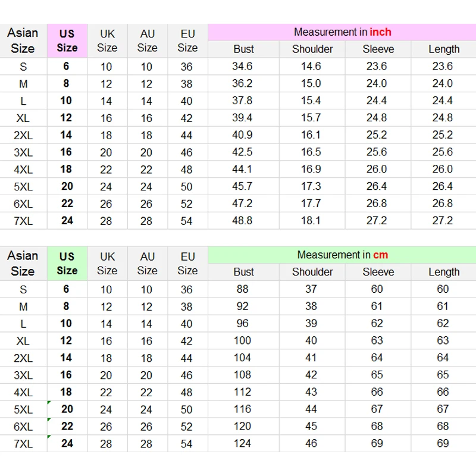This screenshot has width=476, height=476.
Task: Select bust value 40.9 for 2XL
Action: [x=242, y=135]
